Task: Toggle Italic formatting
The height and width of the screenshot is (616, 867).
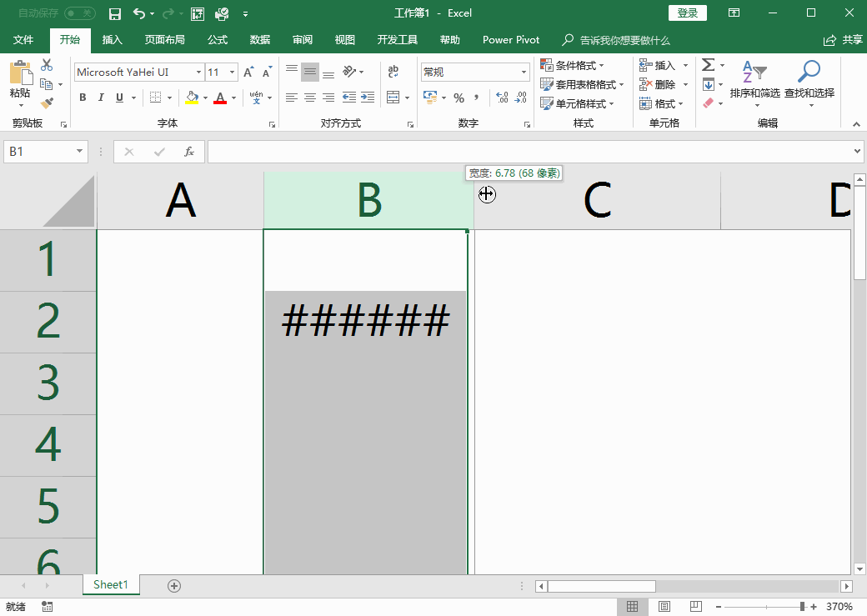Action: point(101,98)
